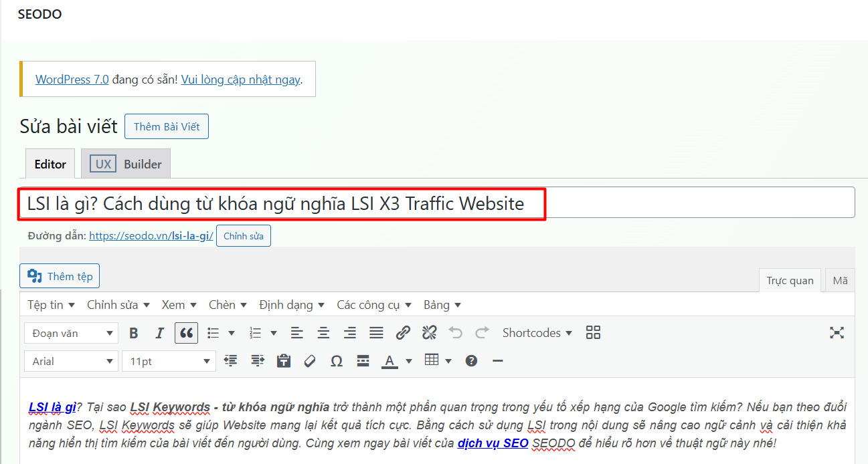The width and height of the screenshot is (868, 464).
Task: Increase paragraph indent
Action: (258, 361)
